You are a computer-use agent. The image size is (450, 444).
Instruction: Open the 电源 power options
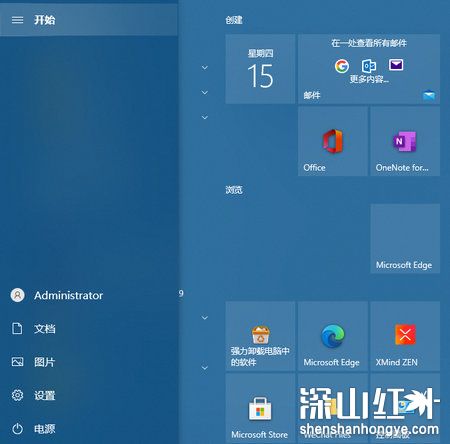[x=44, y=429]
